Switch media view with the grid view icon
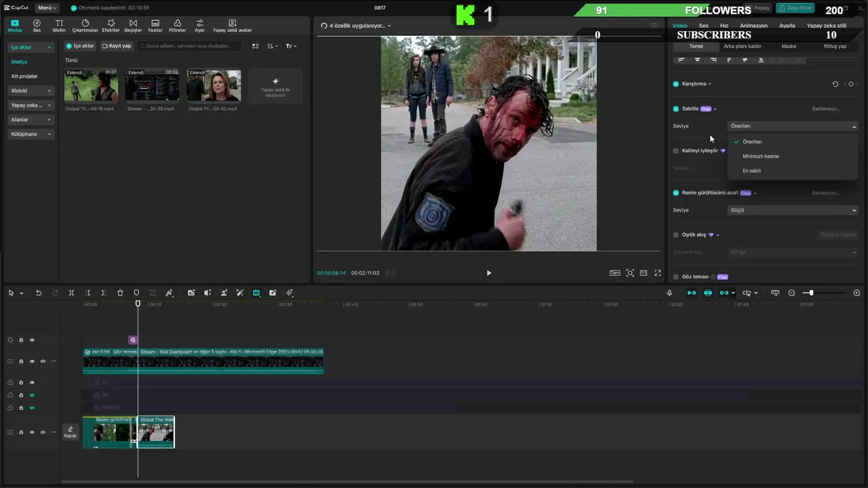 pos(255,46)
